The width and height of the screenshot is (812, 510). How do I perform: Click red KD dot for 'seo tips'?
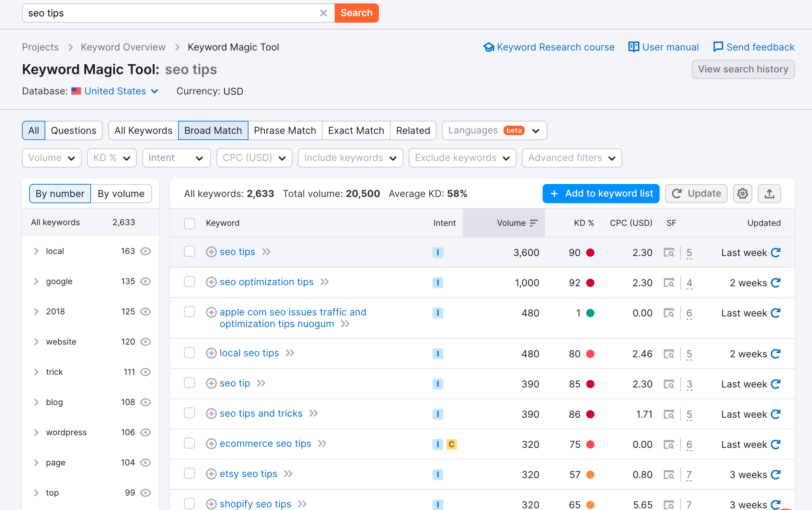coord(590,253)
